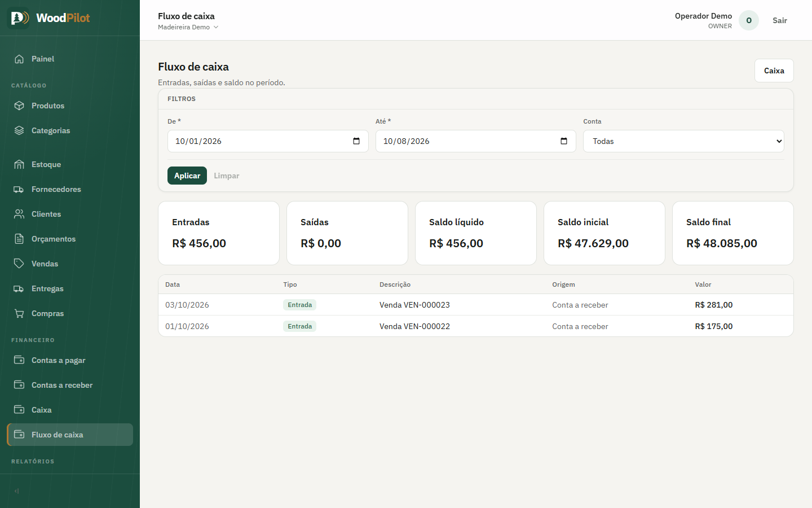Click the Entrada badge for VEN-000023

[299, 305]
